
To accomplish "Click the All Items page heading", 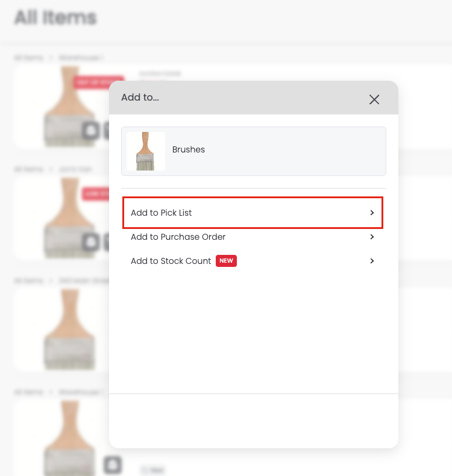I will [x=55, y=17].
